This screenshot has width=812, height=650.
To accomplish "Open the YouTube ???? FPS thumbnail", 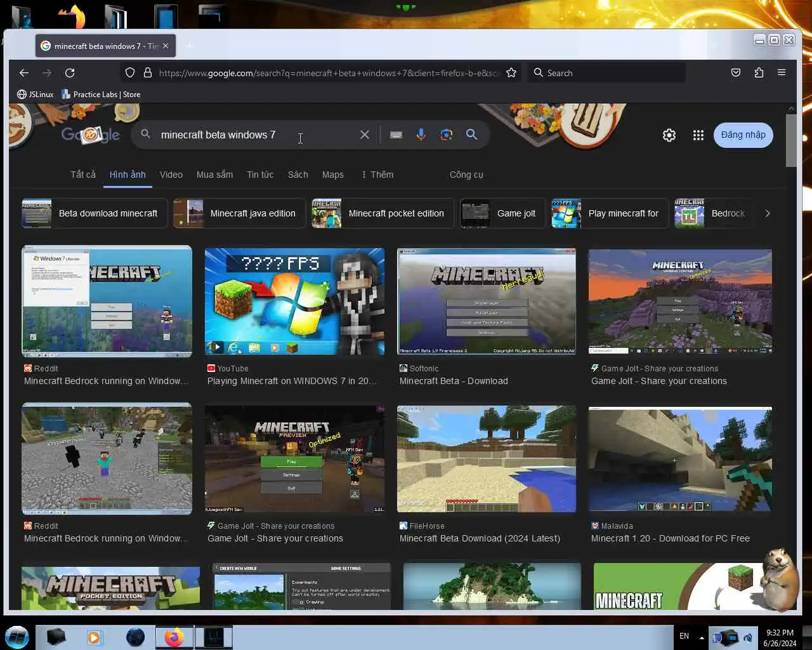I will click(294, 301).
